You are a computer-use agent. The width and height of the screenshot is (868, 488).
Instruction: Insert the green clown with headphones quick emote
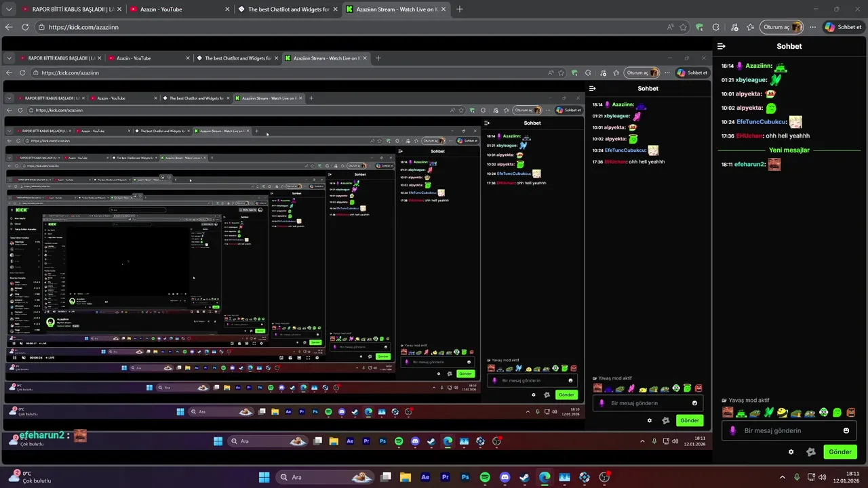(824, 412)
